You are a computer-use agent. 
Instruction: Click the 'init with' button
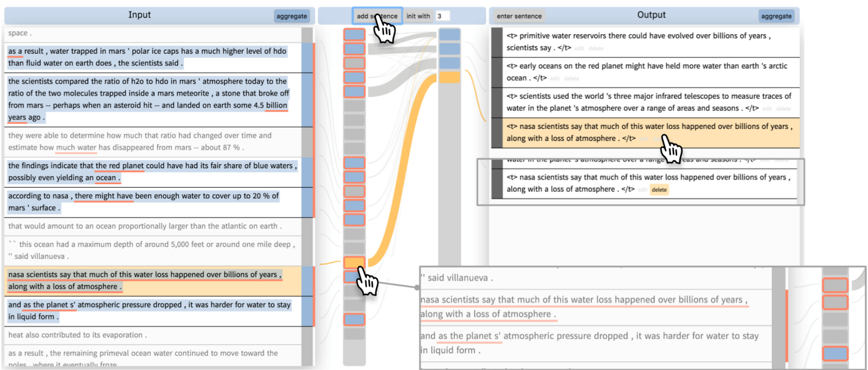(418, 16)
